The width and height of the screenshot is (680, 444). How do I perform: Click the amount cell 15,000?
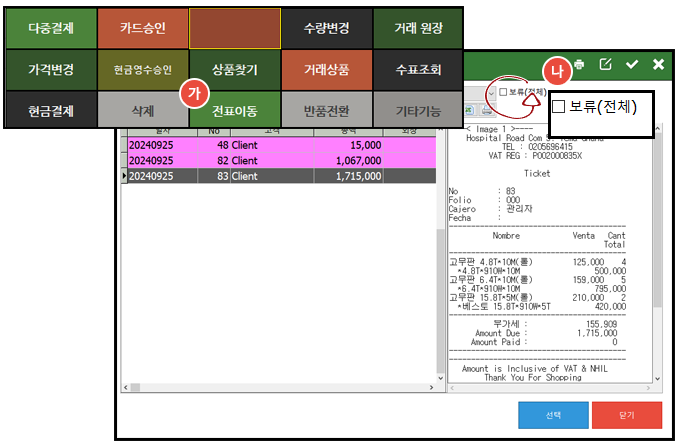349,145
